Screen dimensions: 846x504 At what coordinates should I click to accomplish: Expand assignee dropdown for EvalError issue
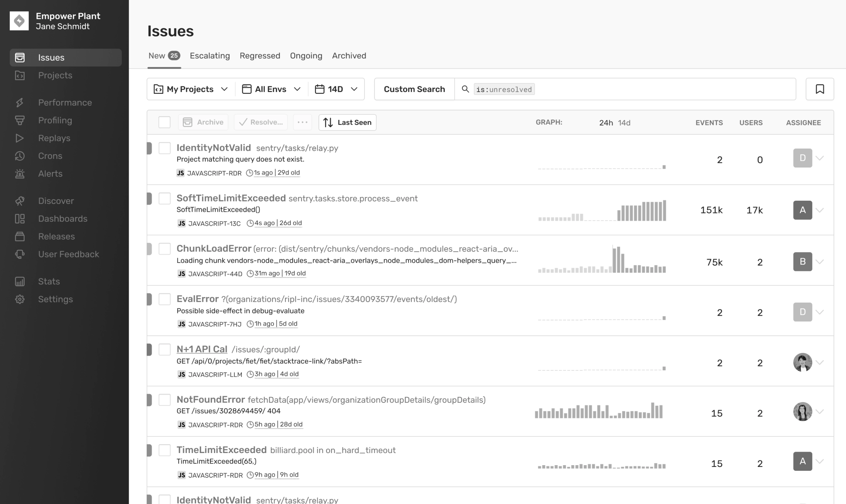click(820, 312)
